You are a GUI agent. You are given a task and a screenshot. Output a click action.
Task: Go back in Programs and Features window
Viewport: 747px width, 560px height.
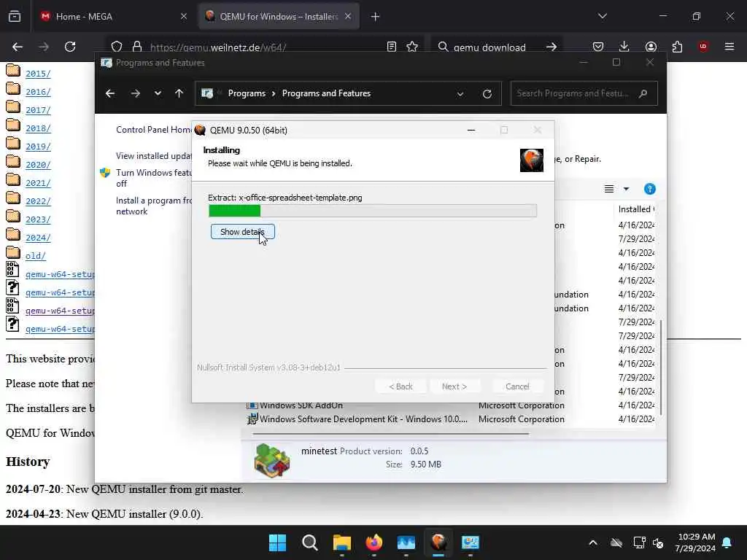click(x=110, y=93)
